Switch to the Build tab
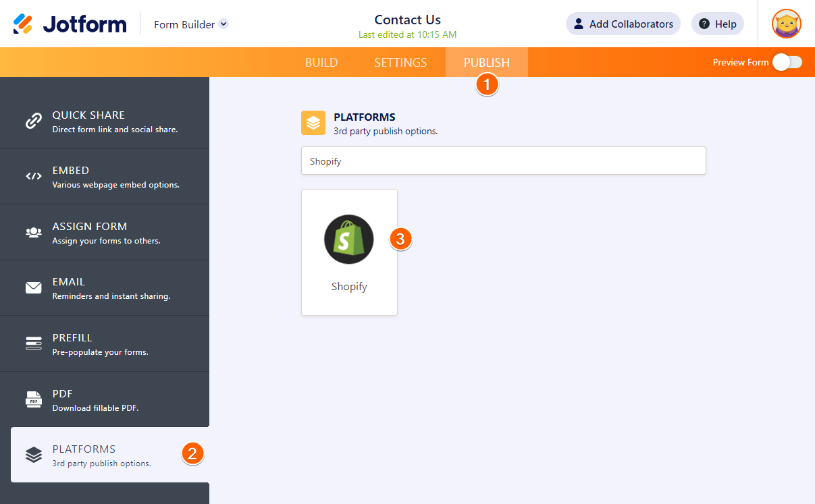Viewport: 815px width, 504px height. [x=321, y=62]
